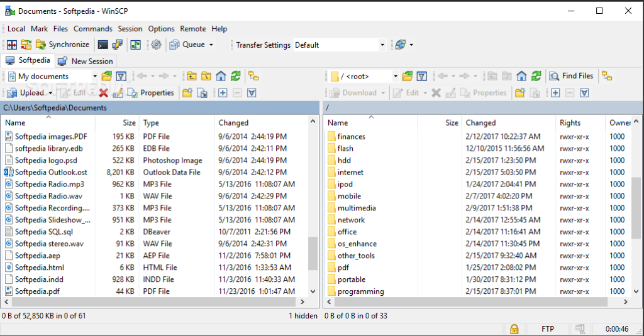This screenshot has width=644, height=336.
Task: Select the remote folder multimedia
Action: click(x=357, y=208)
